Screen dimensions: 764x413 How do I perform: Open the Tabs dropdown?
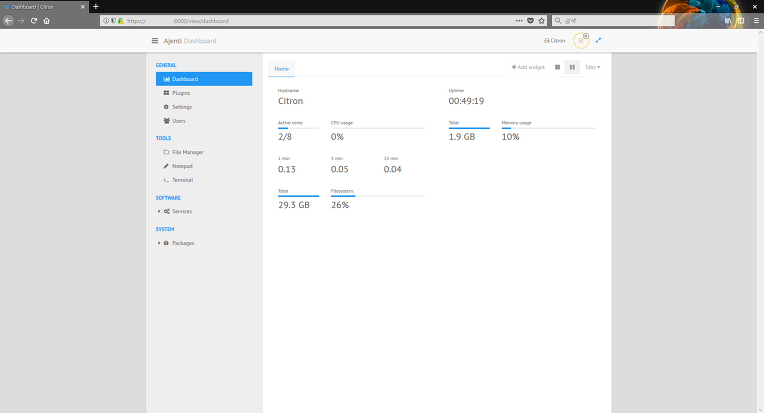click(592, 67)
